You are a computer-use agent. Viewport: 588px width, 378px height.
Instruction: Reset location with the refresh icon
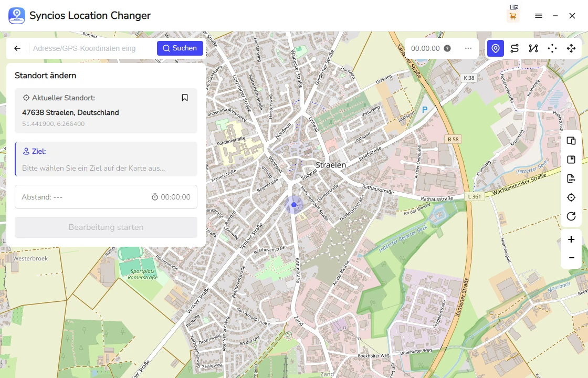(571, 216)
